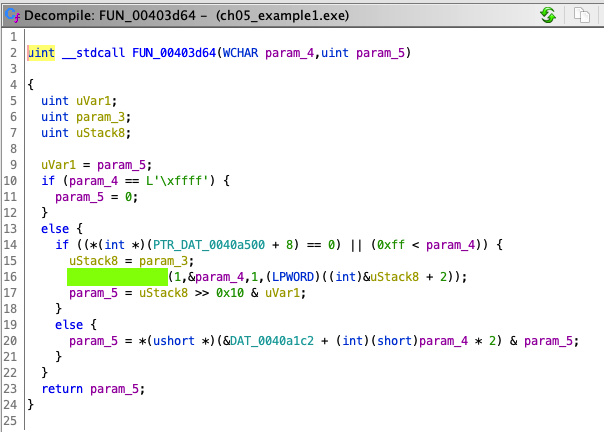Click 'param_5' on line 11 assignment

pos(79,197)
